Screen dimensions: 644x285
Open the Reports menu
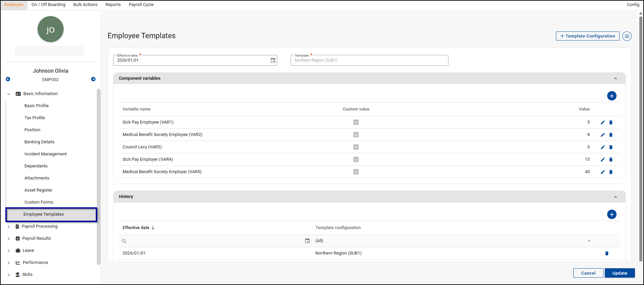[x=113, y=5]
